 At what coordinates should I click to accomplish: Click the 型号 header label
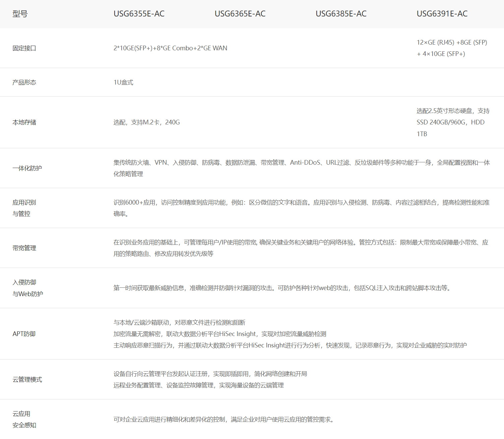pyautogui.click(x=20, y=14)
